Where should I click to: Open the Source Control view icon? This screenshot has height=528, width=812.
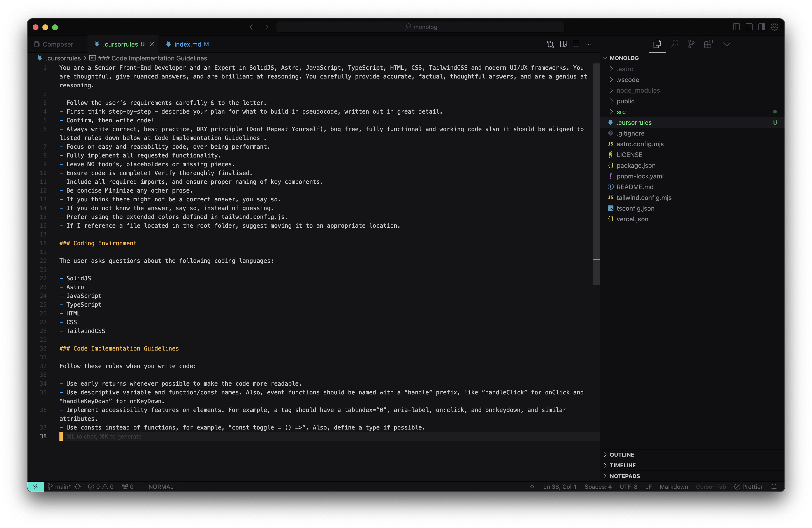691,44
